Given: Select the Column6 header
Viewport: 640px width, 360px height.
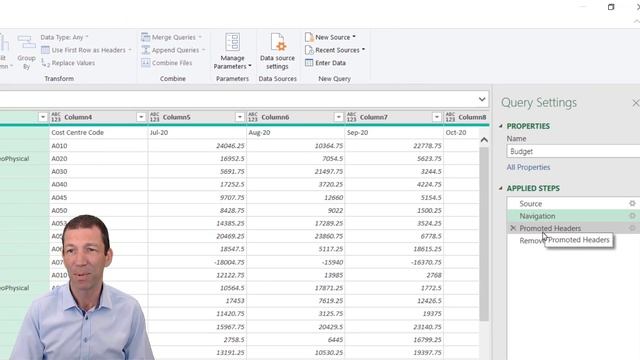Looking at the screenshot, I should (x=296, y=117).
